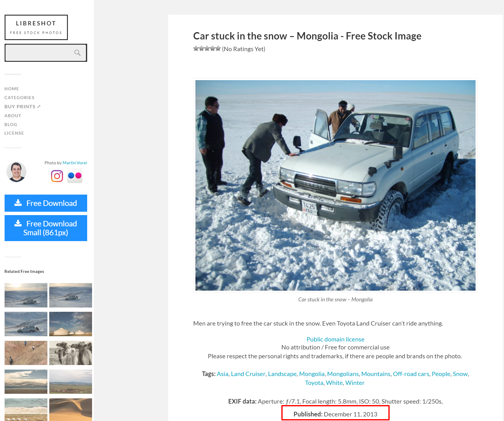The height and width of the screenshot is (421, 504).
Task: Open the main stuck Land Cruiser photo
Action: [x=335, y=185]
